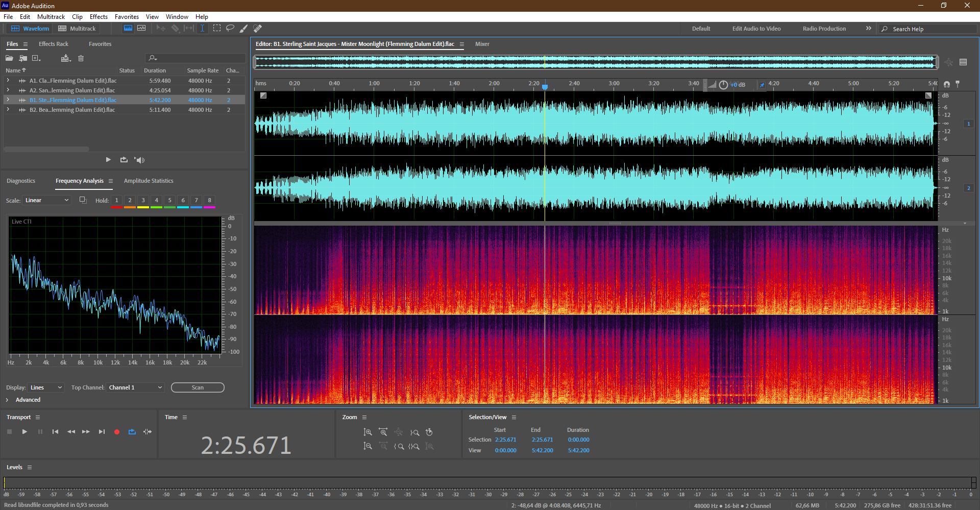The image size is (980, 510).
Task: Expand the A1. Cla file row
Action: click(x=8, y=80)
